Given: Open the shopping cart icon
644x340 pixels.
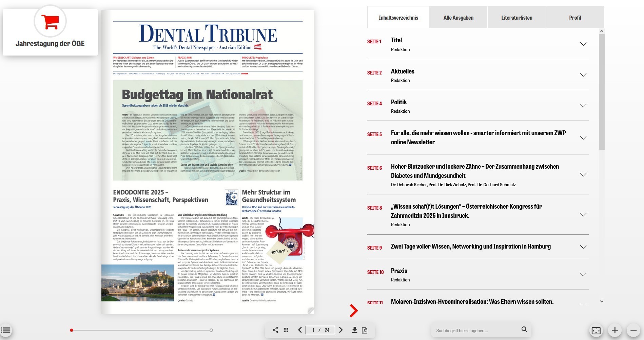Looking at the screenshot, I should coord(50,21).
